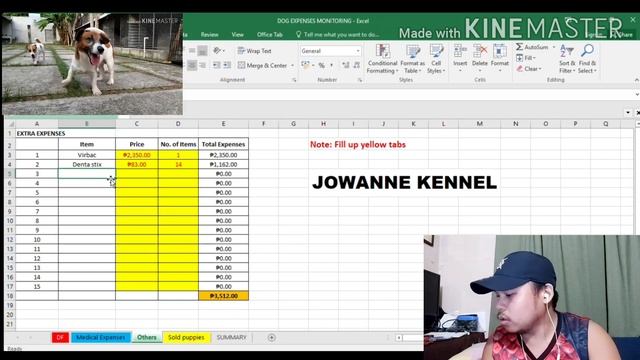Expand the AutoSum dropdown arrow
Viewport: 640px width, 360px height.
[554, 47]
